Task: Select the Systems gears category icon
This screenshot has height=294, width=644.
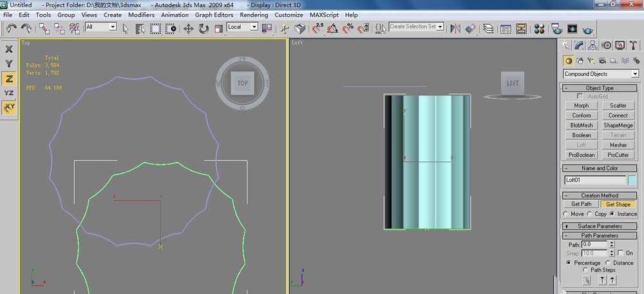Action: click(636, 61)
